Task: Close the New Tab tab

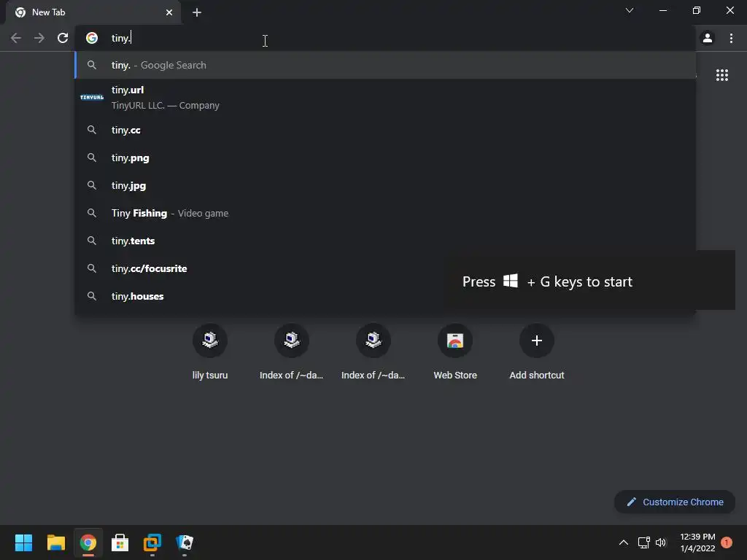Action: point(169,12)
